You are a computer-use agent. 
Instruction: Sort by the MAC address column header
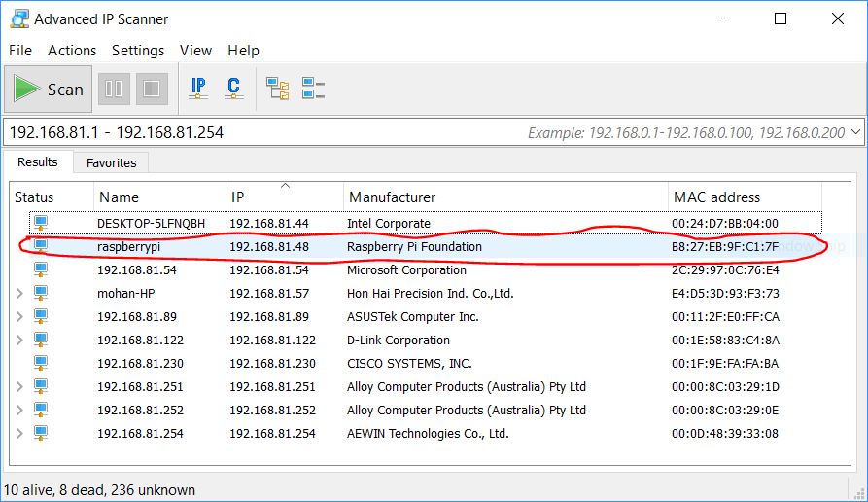tap(745, 197)
